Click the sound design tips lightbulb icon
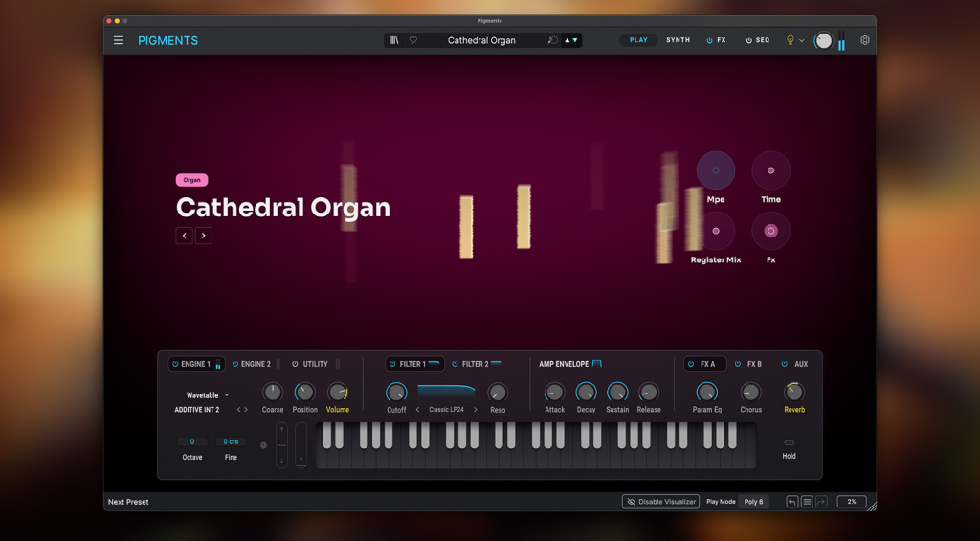This screenshot has height=541, width=980. (790, 40)
